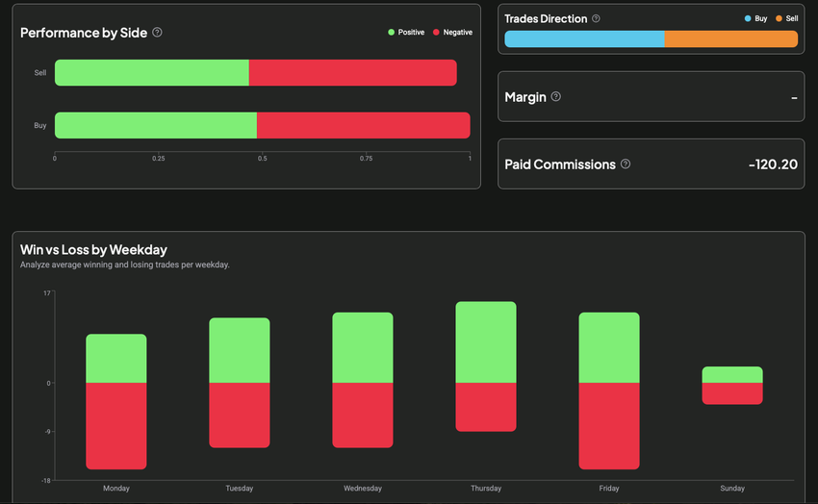
Task: Click help icon next to Performance by Side
Action: (157, 33)
